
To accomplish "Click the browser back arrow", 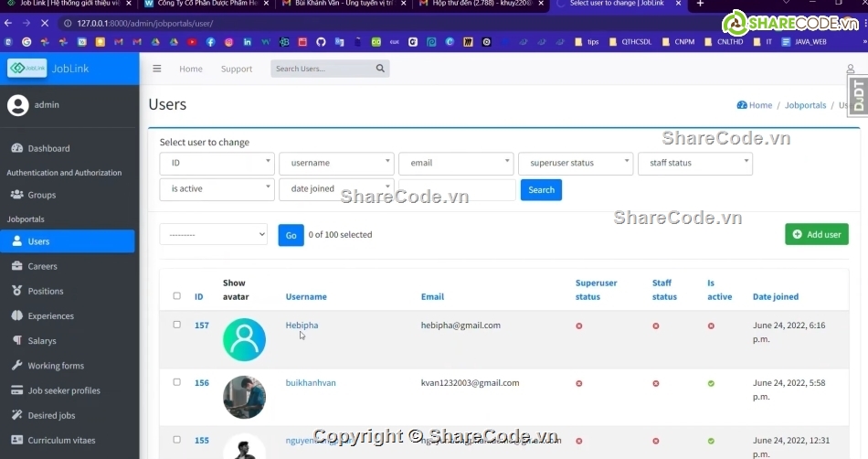I will pos(7,23).
